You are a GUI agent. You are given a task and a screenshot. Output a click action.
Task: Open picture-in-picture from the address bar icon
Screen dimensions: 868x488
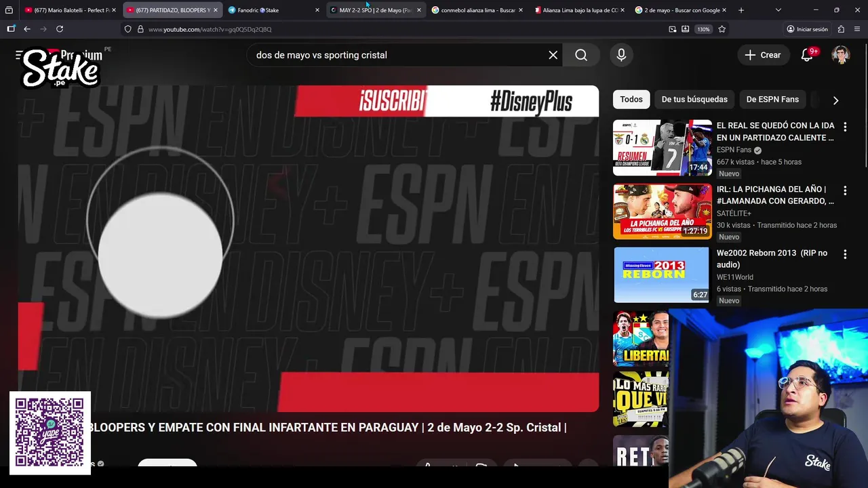click(x=672, y=29)
